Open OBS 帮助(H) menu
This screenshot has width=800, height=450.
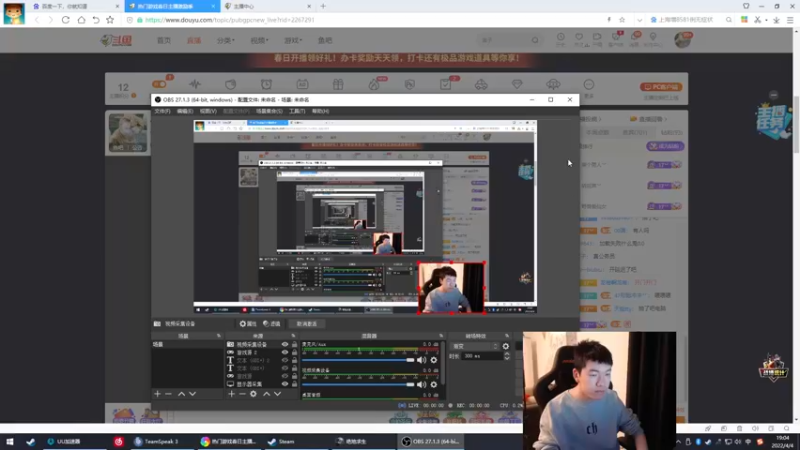click(x=320, y=111)
